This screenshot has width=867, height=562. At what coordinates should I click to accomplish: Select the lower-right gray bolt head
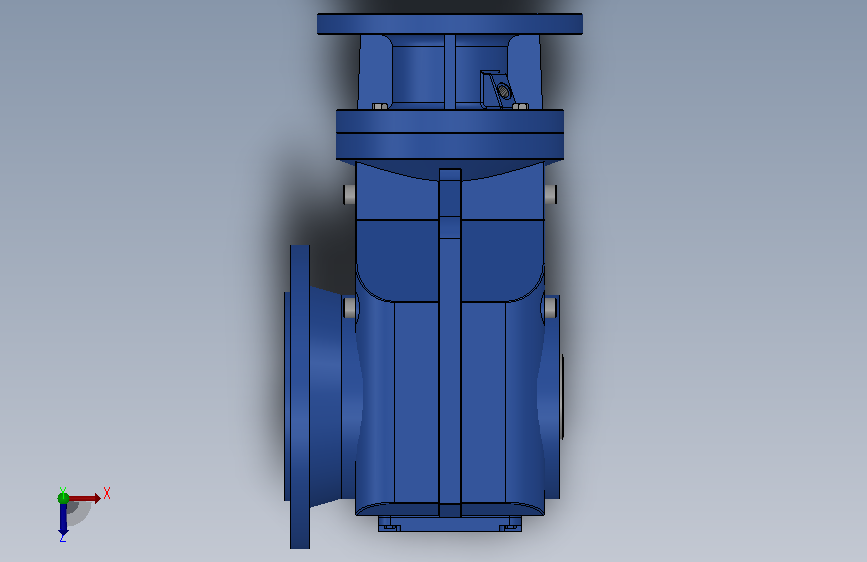[551, 308]
